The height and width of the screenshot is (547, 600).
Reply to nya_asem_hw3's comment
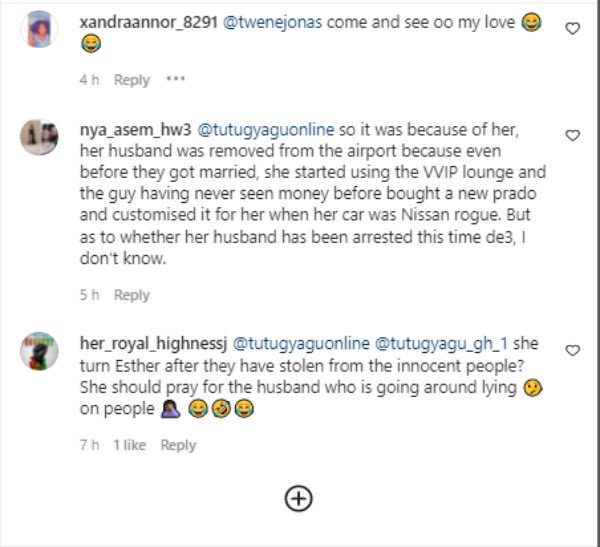click(x=132, y=295)
